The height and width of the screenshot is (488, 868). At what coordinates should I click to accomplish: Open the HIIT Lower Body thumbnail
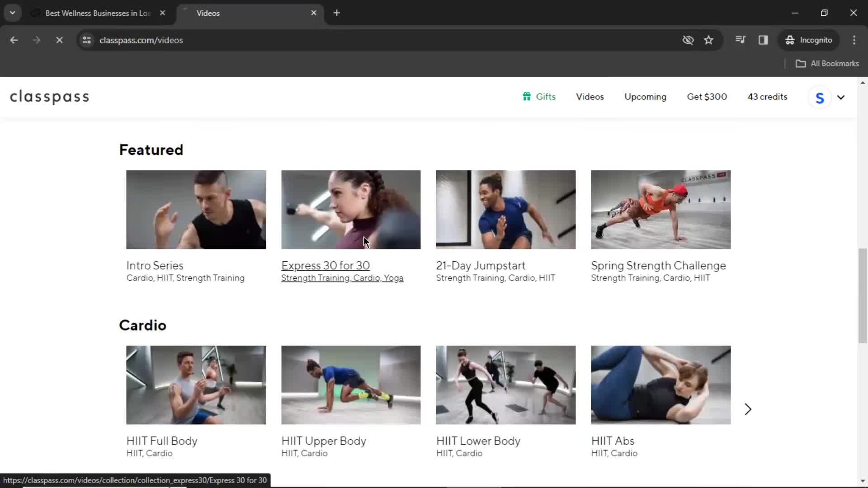tap(505, 385)
